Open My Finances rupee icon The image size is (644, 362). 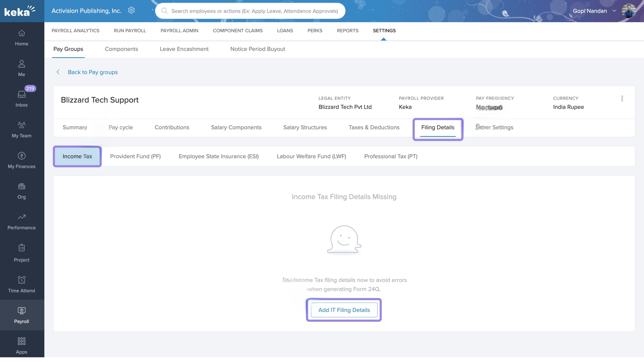click(x=21, y=156)
